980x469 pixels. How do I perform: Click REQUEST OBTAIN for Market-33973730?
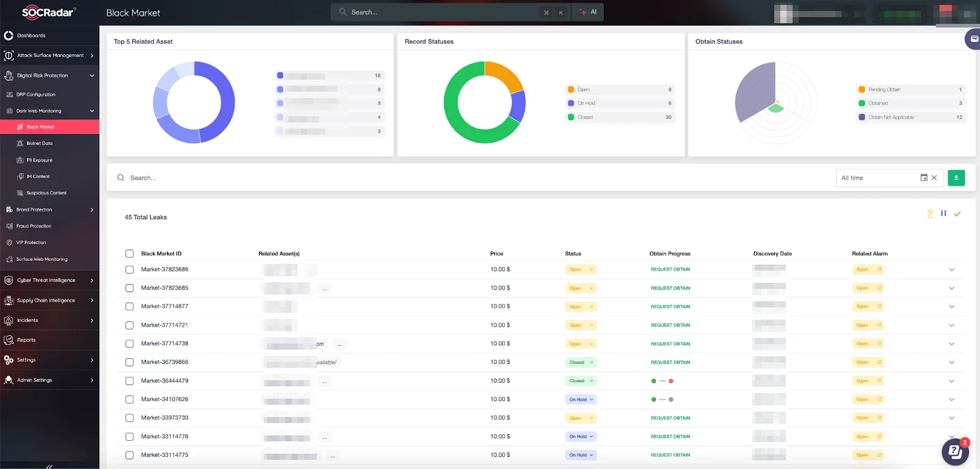(670, 418)
